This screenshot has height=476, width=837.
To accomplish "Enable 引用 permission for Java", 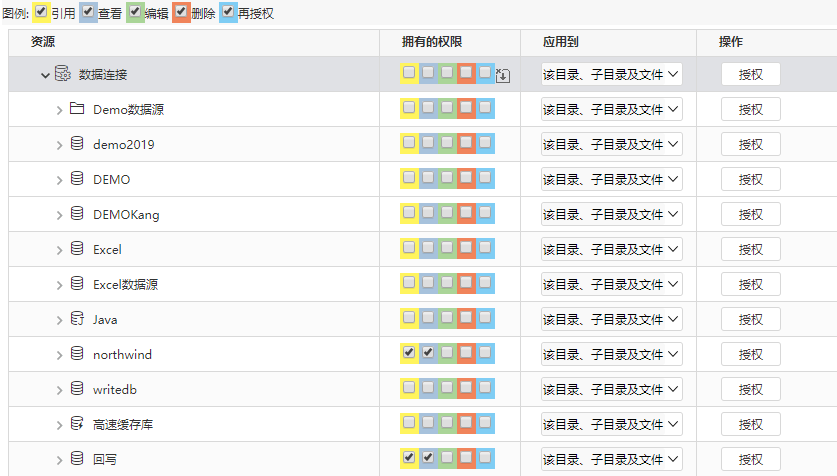I will (x=409, y=318).
